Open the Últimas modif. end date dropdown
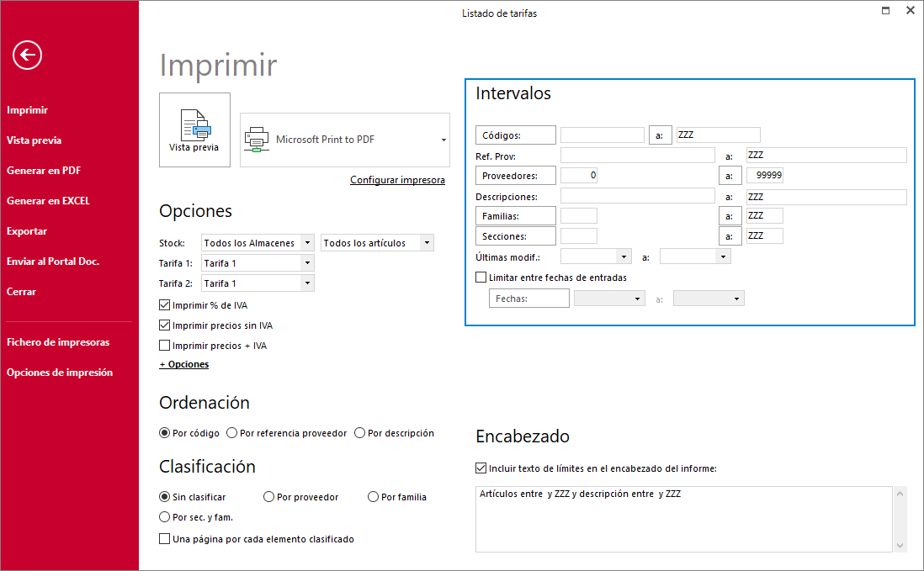 723,256
